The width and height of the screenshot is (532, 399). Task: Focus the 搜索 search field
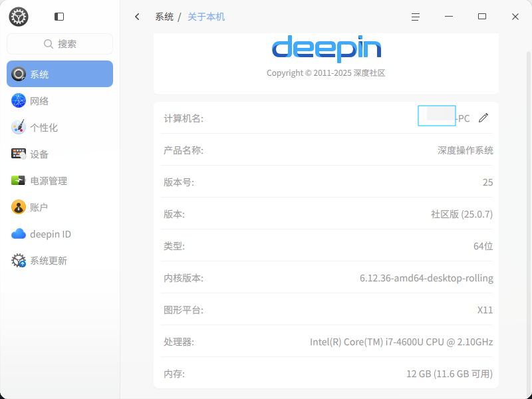coord(60,44)
